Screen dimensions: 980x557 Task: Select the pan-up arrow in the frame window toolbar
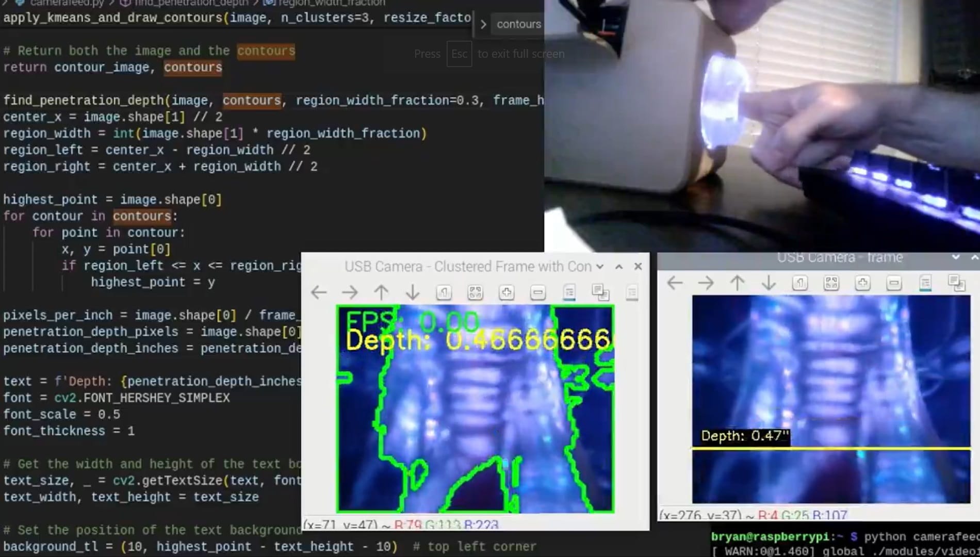[738, 283]
